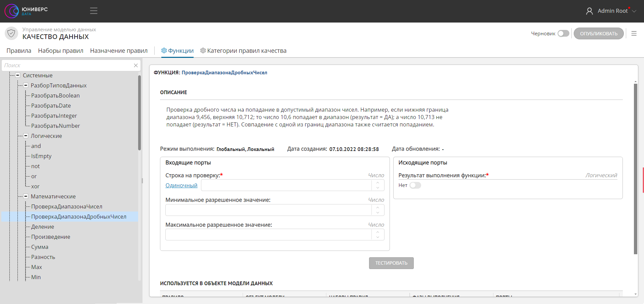Screen dimensions: 644x304
Task: Clear the search field with the X
Action: click(136, 65)
